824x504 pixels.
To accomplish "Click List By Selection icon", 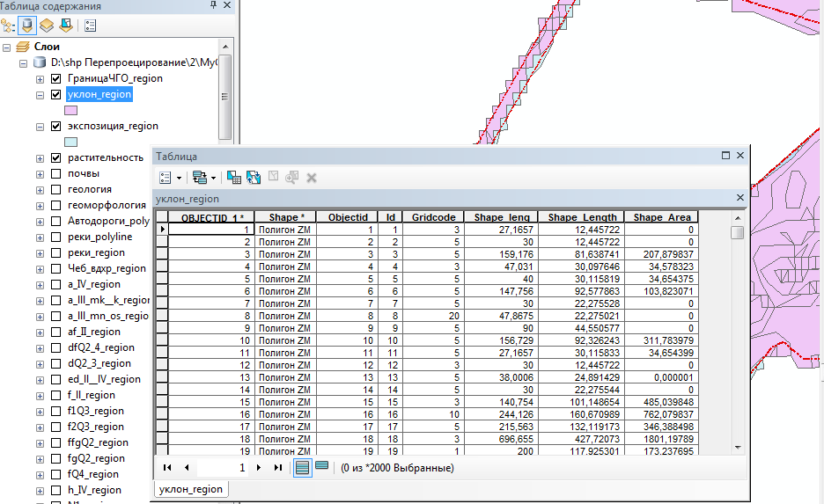I will tap(65, 26).
